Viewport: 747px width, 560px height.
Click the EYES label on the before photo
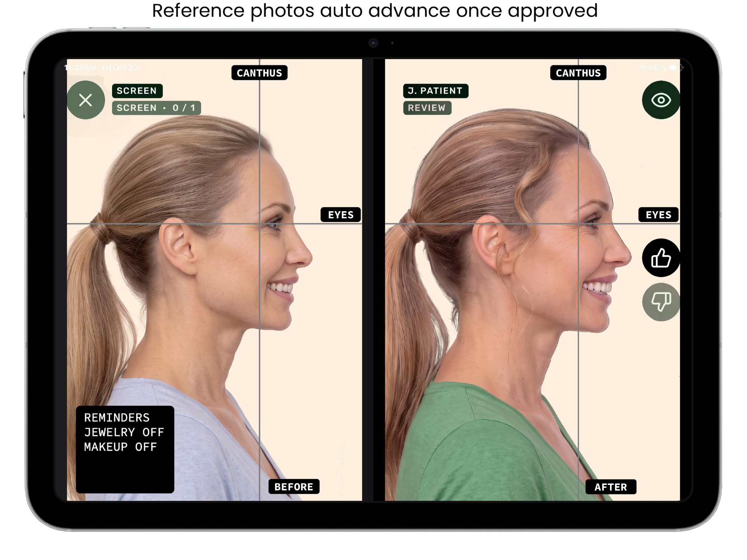(x=341, y=215)
